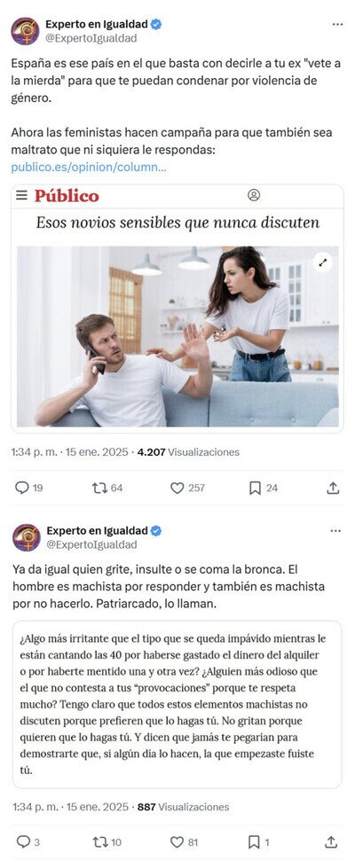Viewport: 355px width, 868px height.
Task: Open @ExpertoIgualdad handle on second tweet
Action: pyautogui.click(x=91, y=544)
